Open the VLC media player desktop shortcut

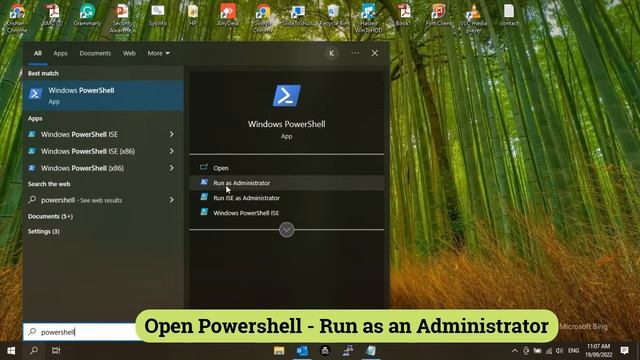click(x=474, y=18)
